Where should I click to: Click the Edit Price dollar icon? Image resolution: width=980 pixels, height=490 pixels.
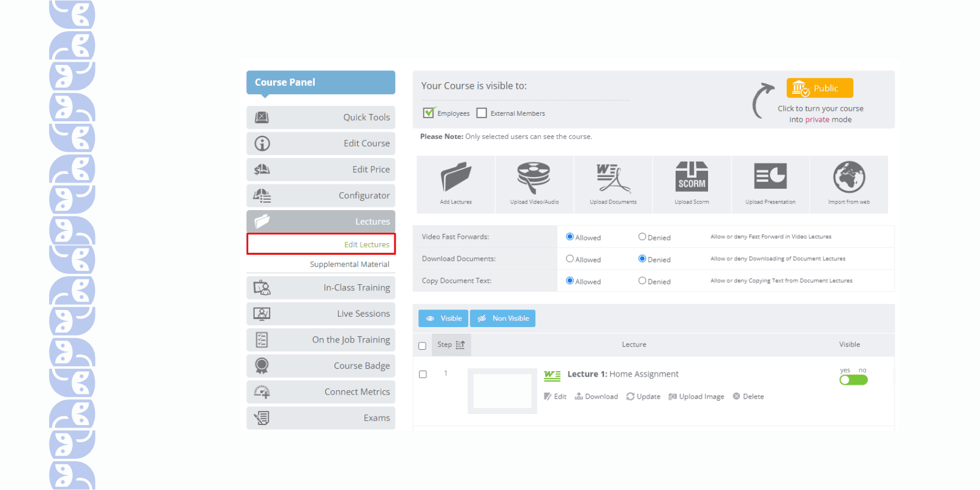(262, 169)
